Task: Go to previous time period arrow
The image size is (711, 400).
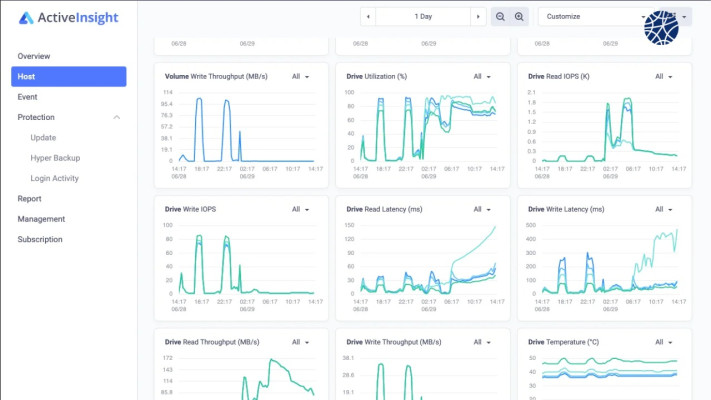Action: click(x=368, y=17)
